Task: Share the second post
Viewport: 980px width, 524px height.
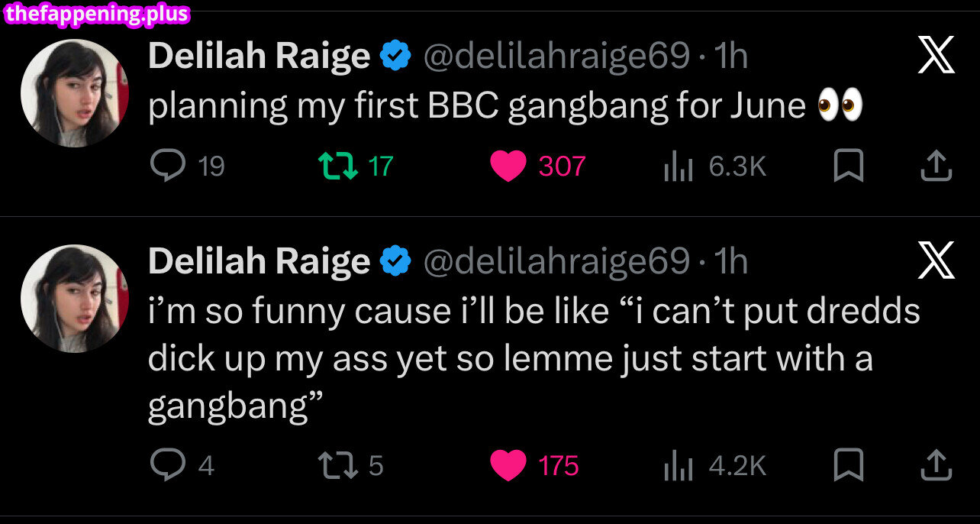Action: pos(936,465)
